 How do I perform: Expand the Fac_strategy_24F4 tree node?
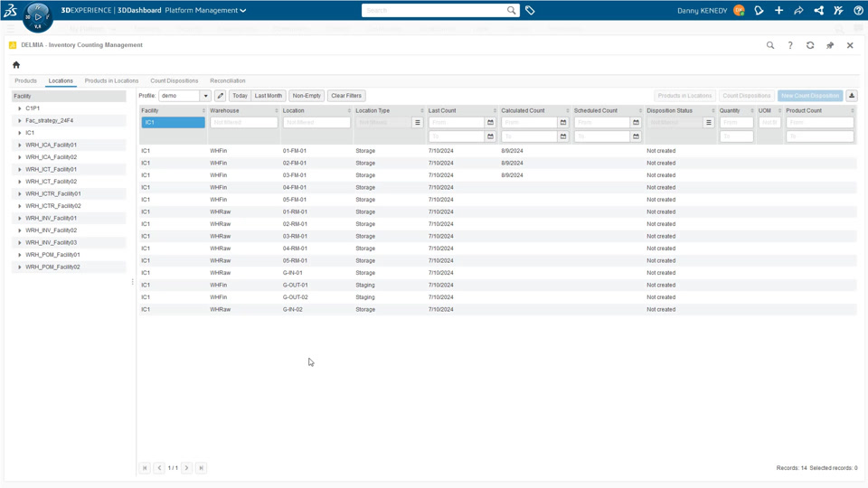click(20, 120)
